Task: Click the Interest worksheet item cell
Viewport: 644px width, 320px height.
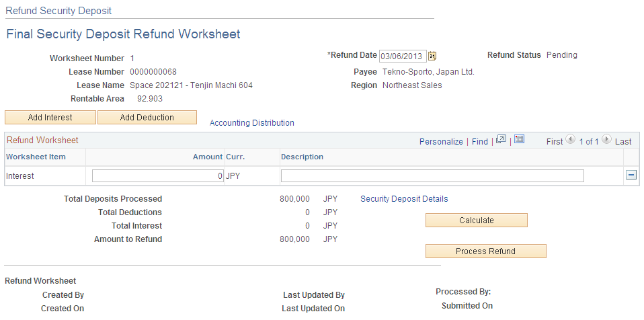Action: [x=19, y=176]
